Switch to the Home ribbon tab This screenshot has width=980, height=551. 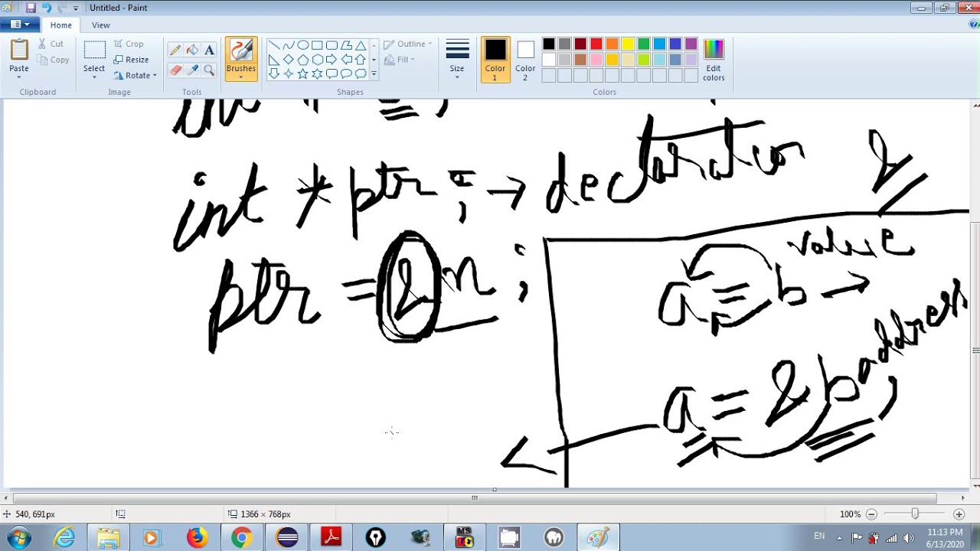pyautogui.click(x=61, y=24)
